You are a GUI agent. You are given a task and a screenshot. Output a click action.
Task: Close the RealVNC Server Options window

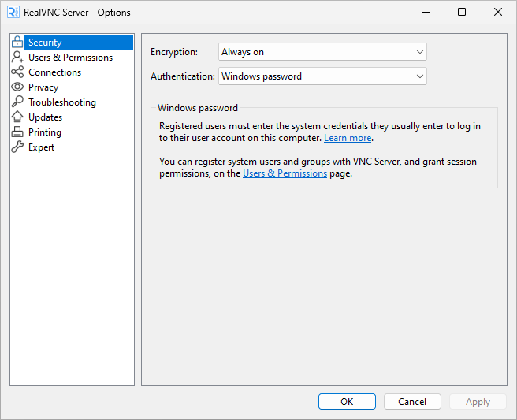click(x=498, y=12)
